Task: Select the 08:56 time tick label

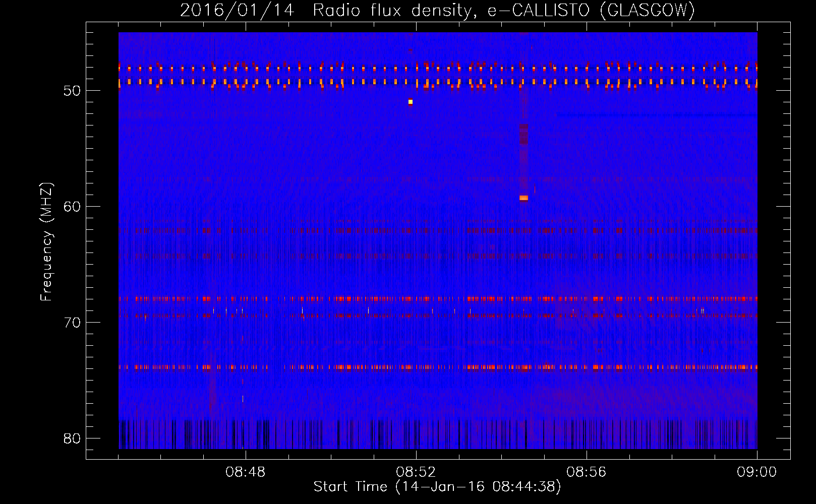Action: 587,472
